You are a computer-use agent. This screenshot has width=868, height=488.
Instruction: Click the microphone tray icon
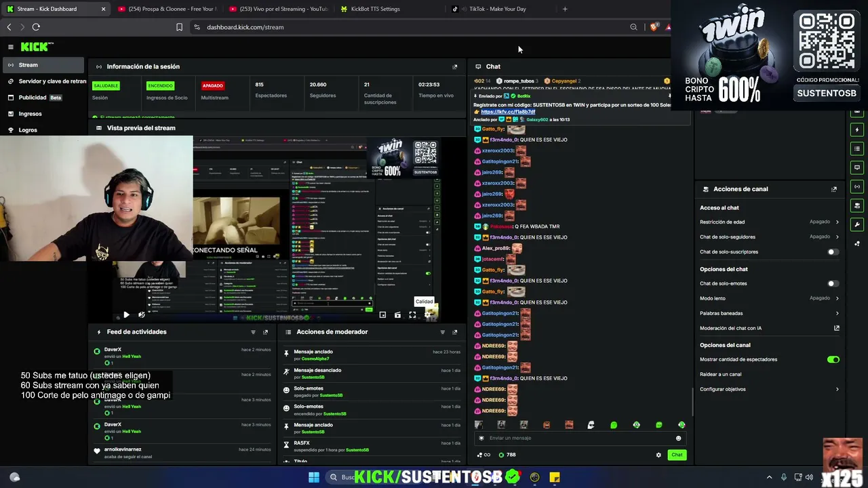pos(784,477)
